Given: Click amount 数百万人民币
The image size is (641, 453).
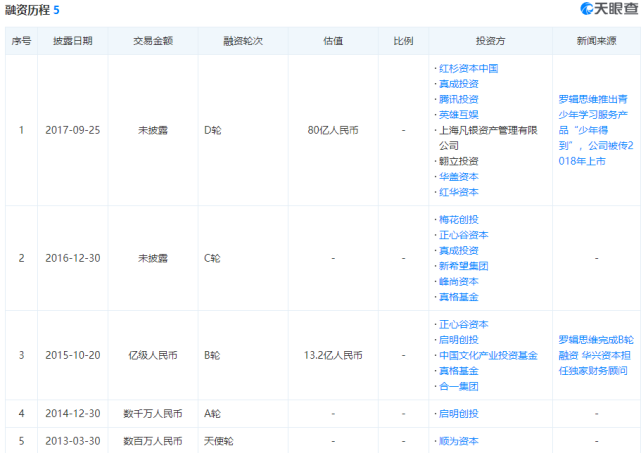Looking at the screenshot, I should [153, 441].
